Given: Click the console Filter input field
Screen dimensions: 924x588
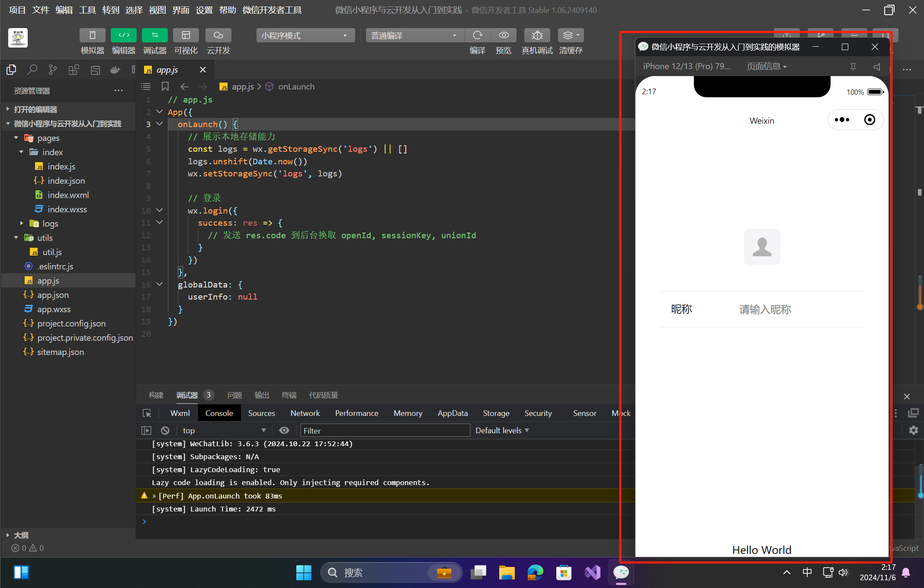Looking at the screenshot, I should click(x=385, y=431).
